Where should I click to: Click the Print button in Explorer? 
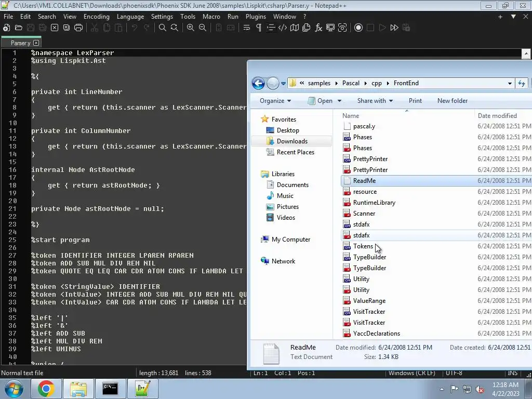tap(415, 101)
